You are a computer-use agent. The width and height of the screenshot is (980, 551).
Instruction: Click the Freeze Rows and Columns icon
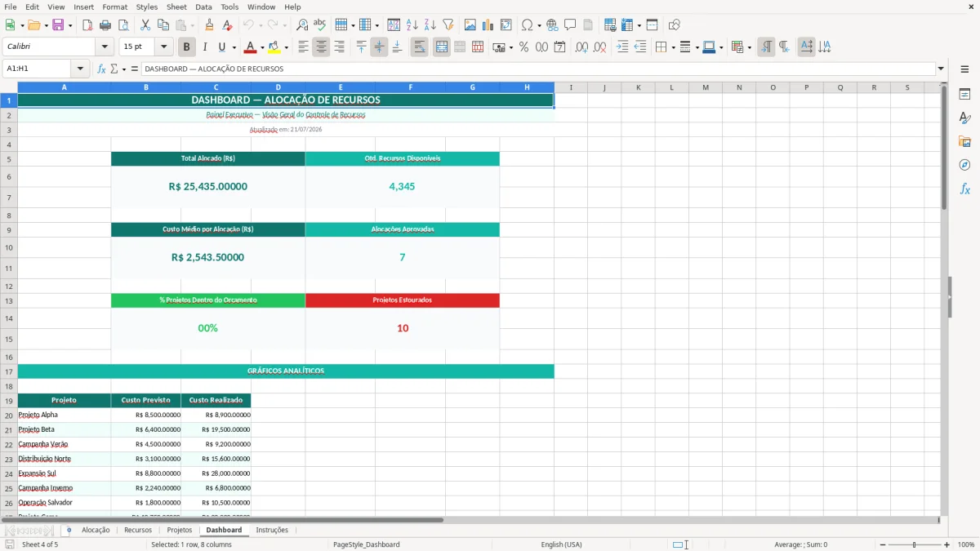click(x=627, y=25)
